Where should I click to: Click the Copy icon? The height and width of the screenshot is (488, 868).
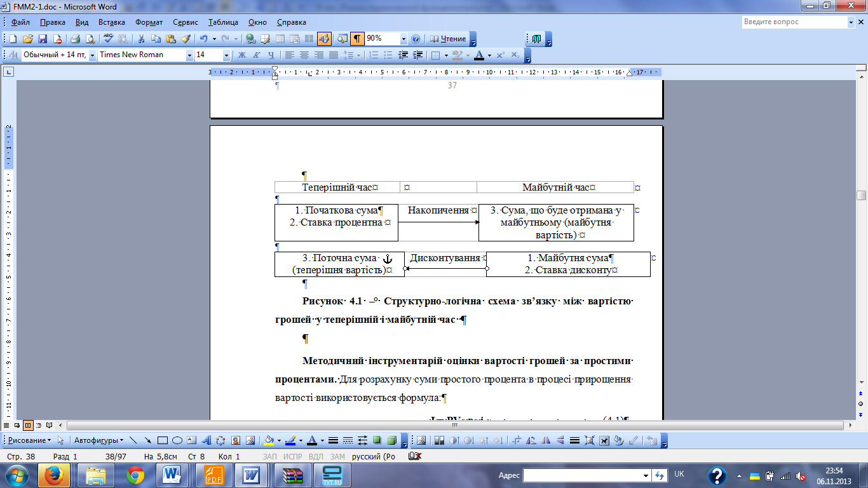156,39
